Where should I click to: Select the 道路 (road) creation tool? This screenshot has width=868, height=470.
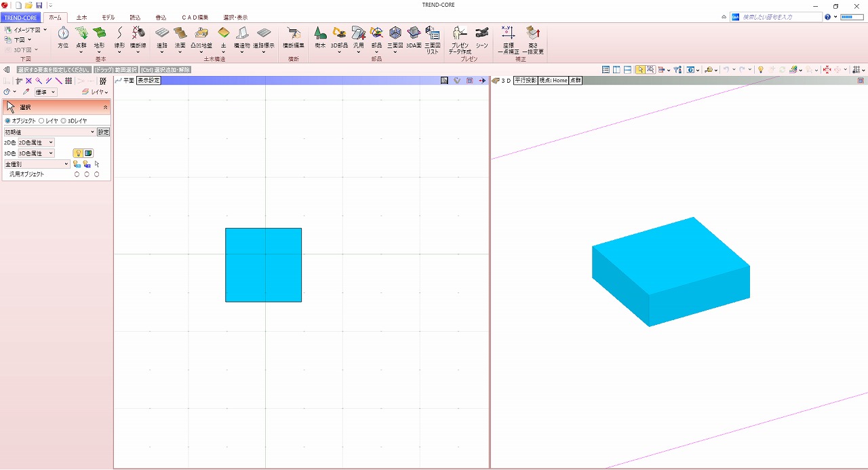coord(161,37)
